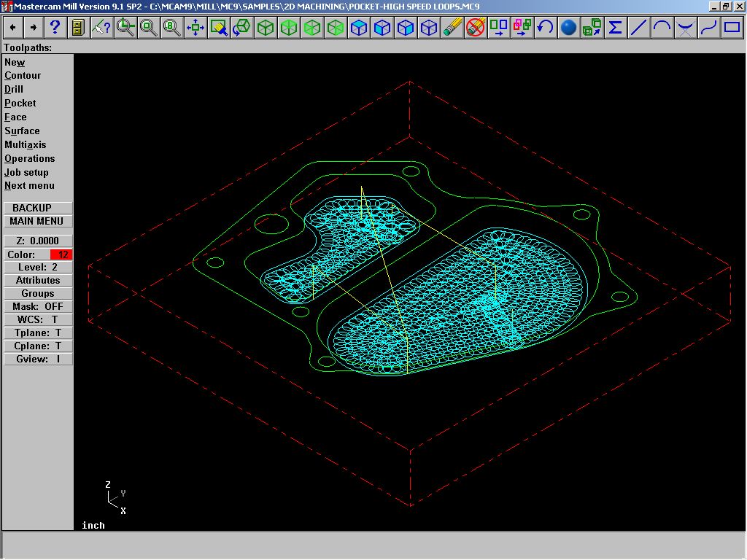
Task: Return to MAIN MENU
Action: 38,222
